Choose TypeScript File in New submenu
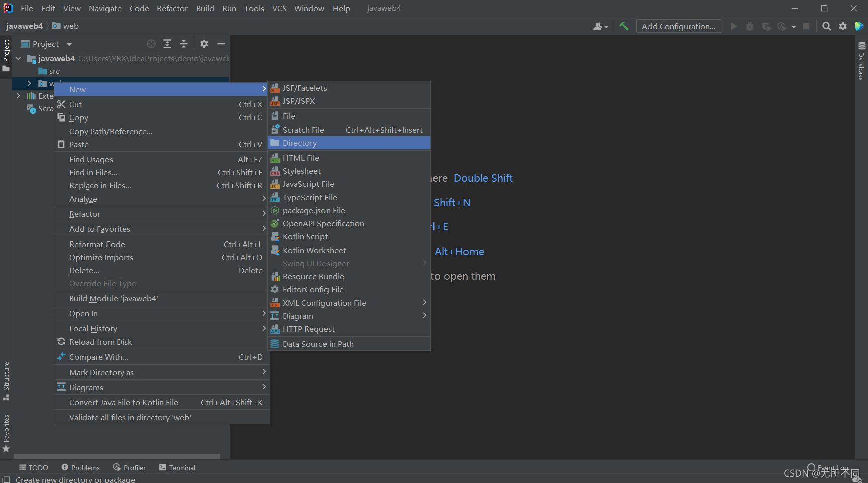Viewport: 868px width, 483px height. [x=349, y=197]
